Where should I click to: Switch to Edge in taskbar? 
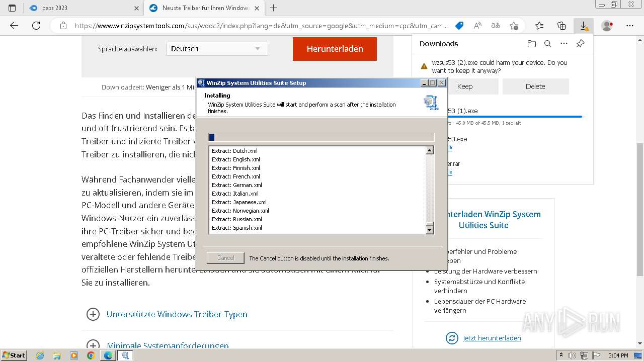[108, 355]
